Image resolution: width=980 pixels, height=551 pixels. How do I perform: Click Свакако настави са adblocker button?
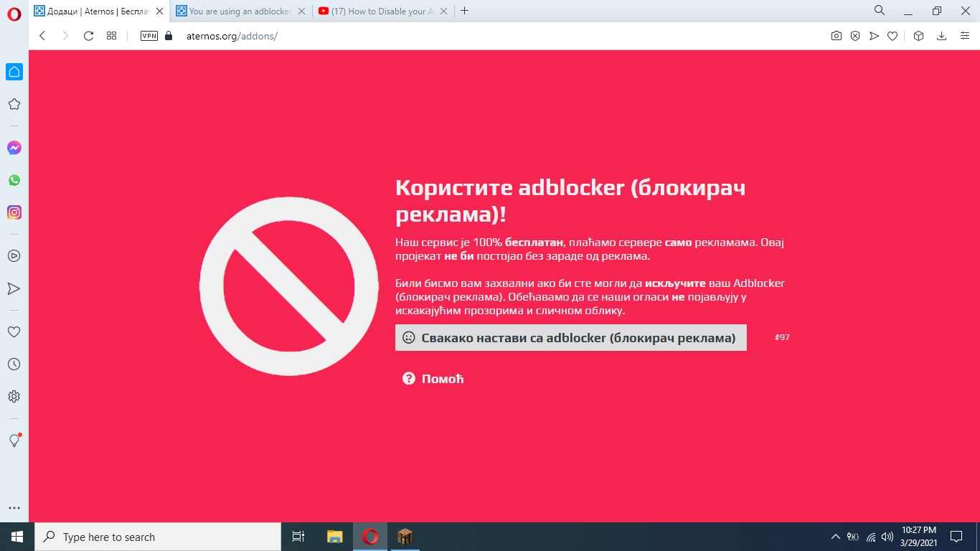pos(571,338)
